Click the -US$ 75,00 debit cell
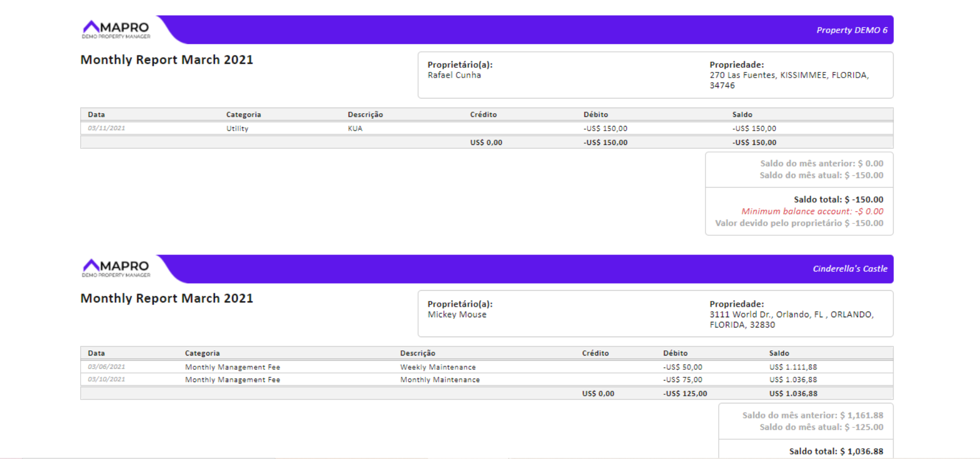This screenshot has width=980, height=459. (682, 380)
